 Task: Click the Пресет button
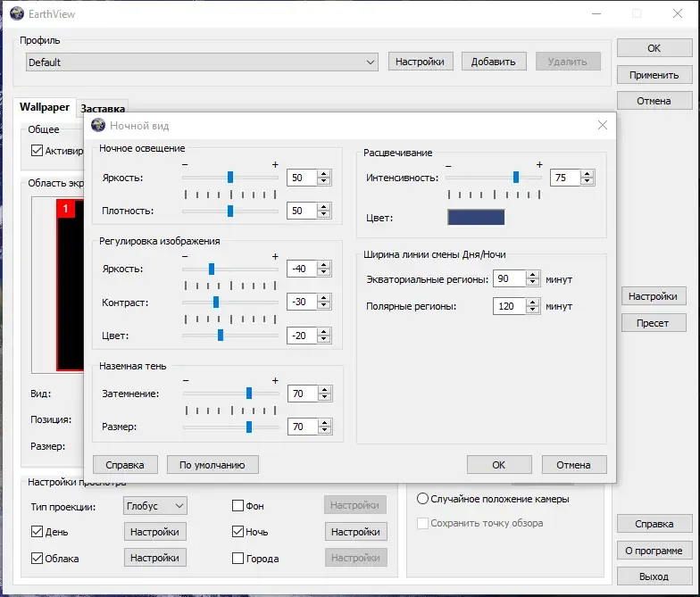click(654, 323)
